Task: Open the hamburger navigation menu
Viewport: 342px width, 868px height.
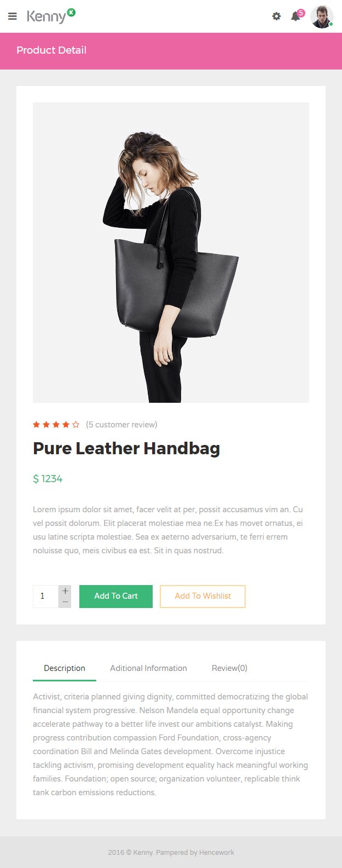Action: point(13,16)
